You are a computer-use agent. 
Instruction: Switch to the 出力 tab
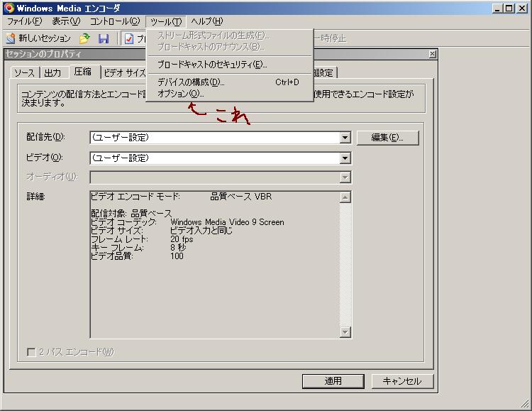[52, 72]
